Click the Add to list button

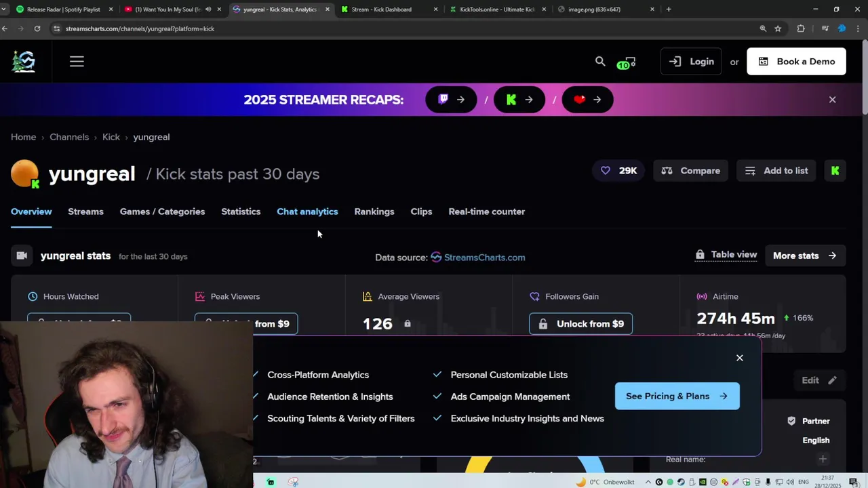(776, 171)
